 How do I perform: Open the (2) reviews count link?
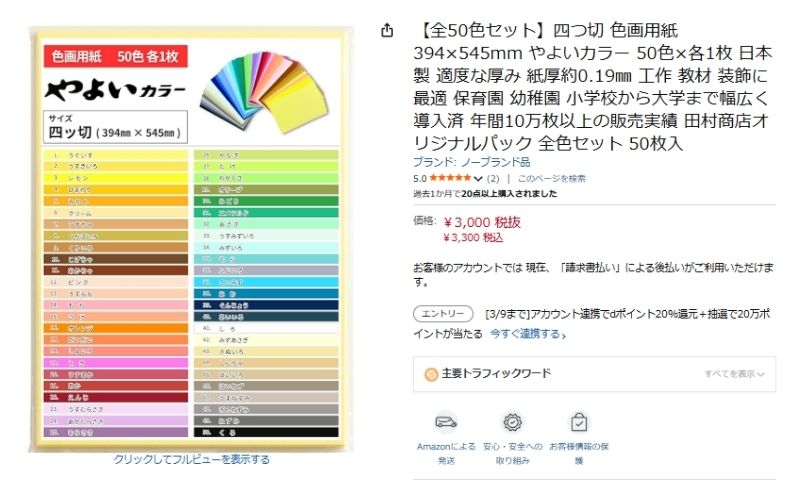pos(493,179)
